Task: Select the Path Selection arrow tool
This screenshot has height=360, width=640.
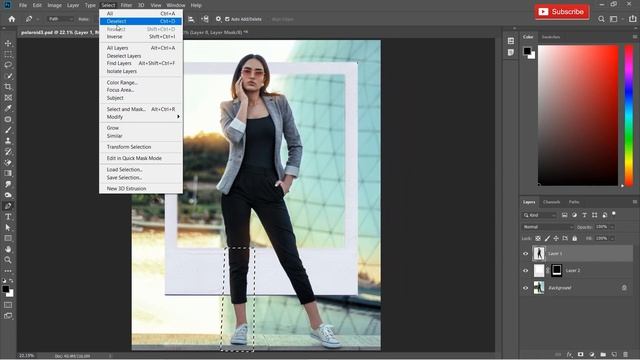Action: point(8,227)
